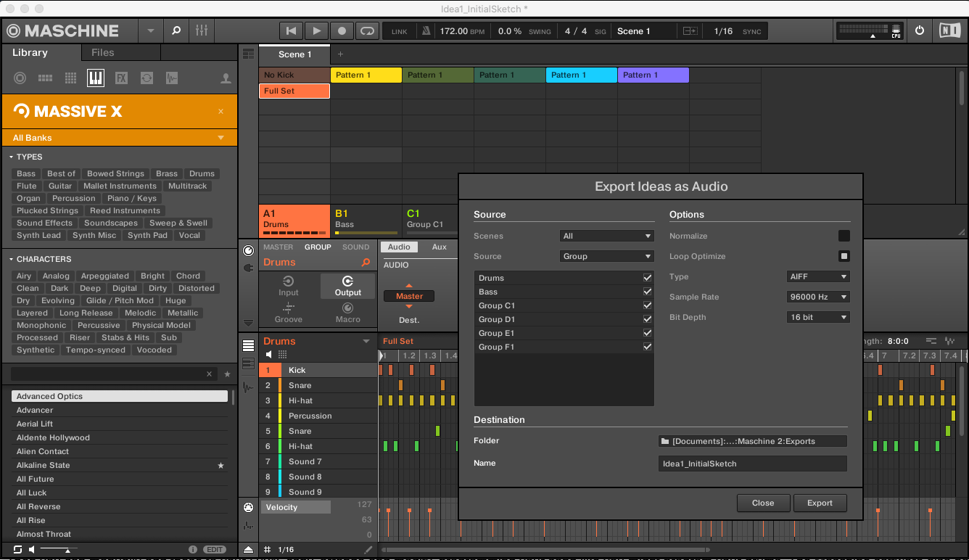
Task: Enable the Normalize checkbox
Action: [844, 236]
